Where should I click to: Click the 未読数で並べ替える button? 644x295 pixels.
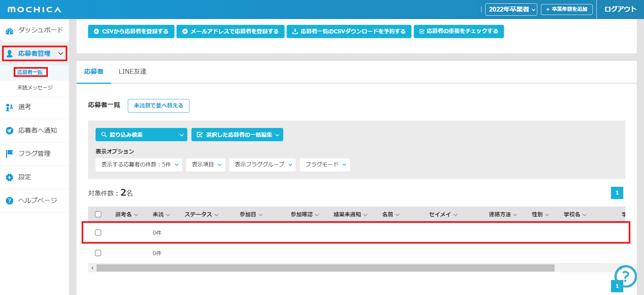158,106
